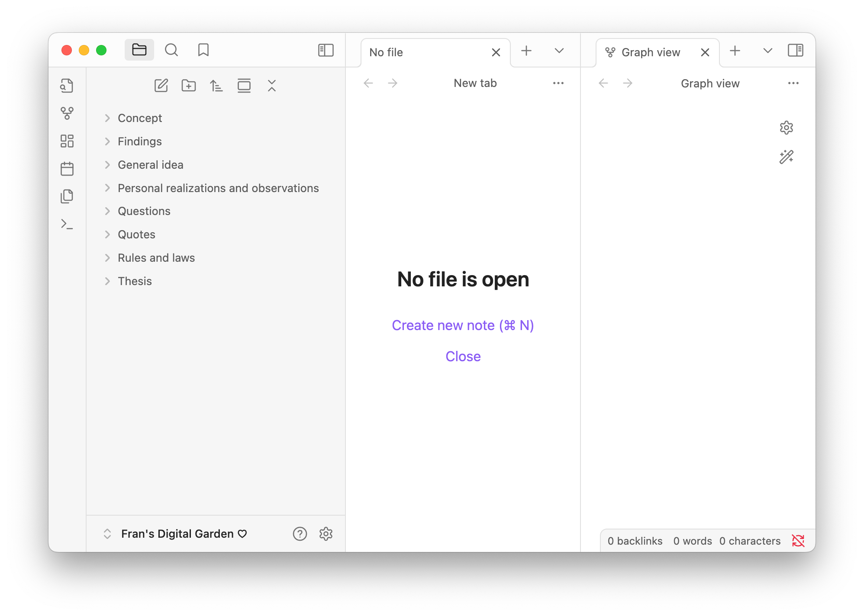Open graph view from ribbon
Viewport: 864px width, 616px height.
click(67, 113)
